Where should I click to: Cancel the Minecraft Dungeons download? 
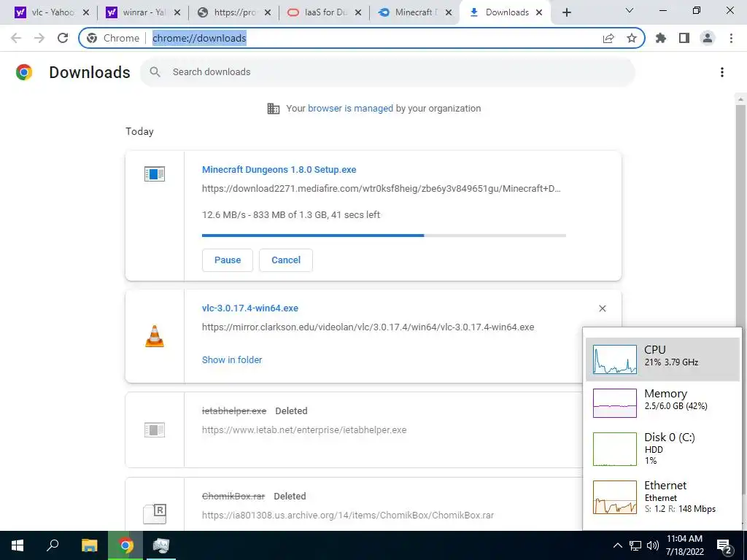click(286, 260)
